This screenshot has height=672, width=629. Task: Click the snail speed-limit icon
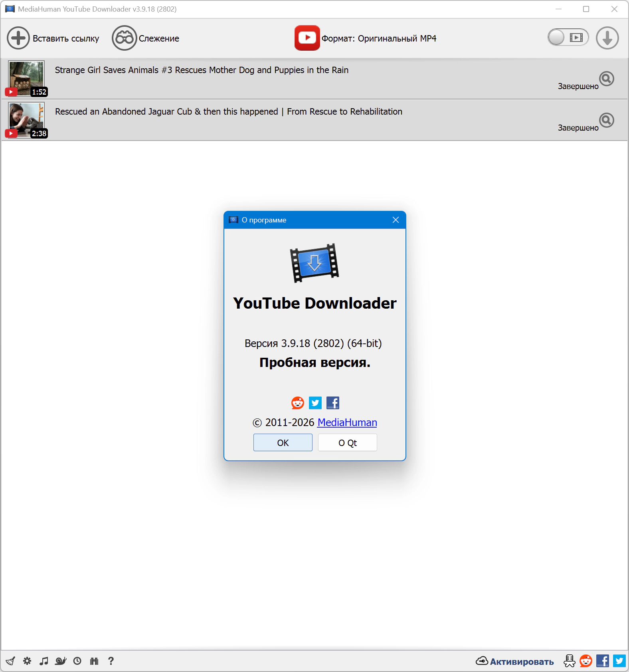[61, 661]
